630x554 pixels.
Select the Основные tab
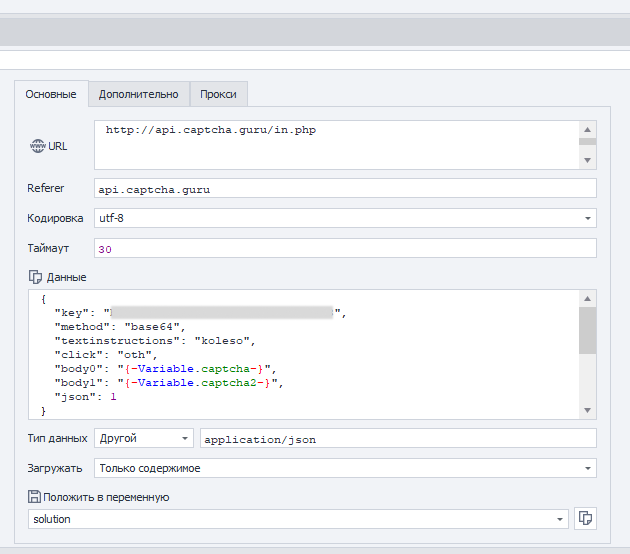point(50,94)
